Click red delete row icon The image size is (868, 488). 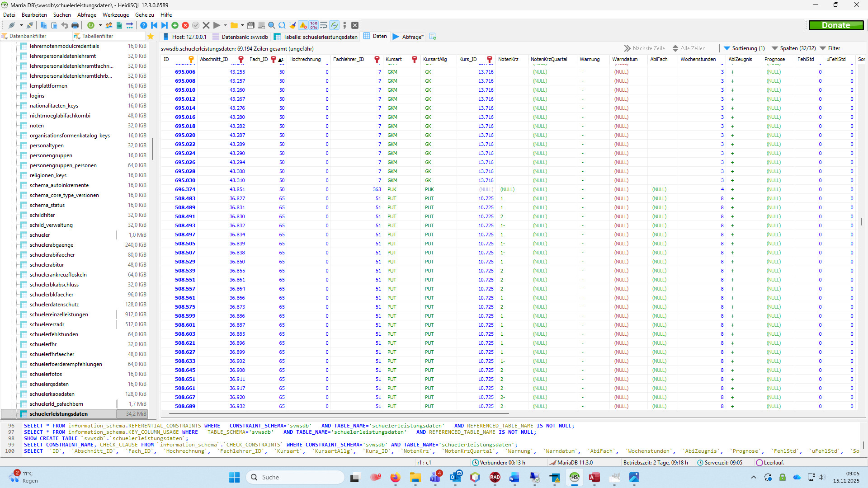[x=185, y=25]
